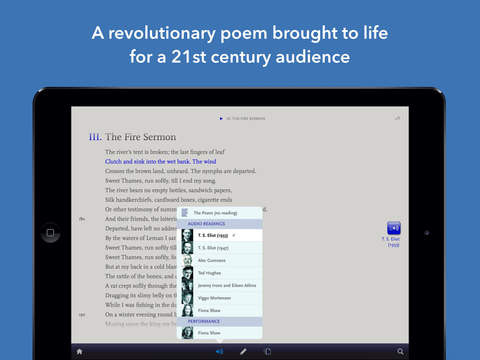Tap highlighted line 'Clutch and sink into the wet bank'
Screen dimensions: 480x360
[160, 162]
